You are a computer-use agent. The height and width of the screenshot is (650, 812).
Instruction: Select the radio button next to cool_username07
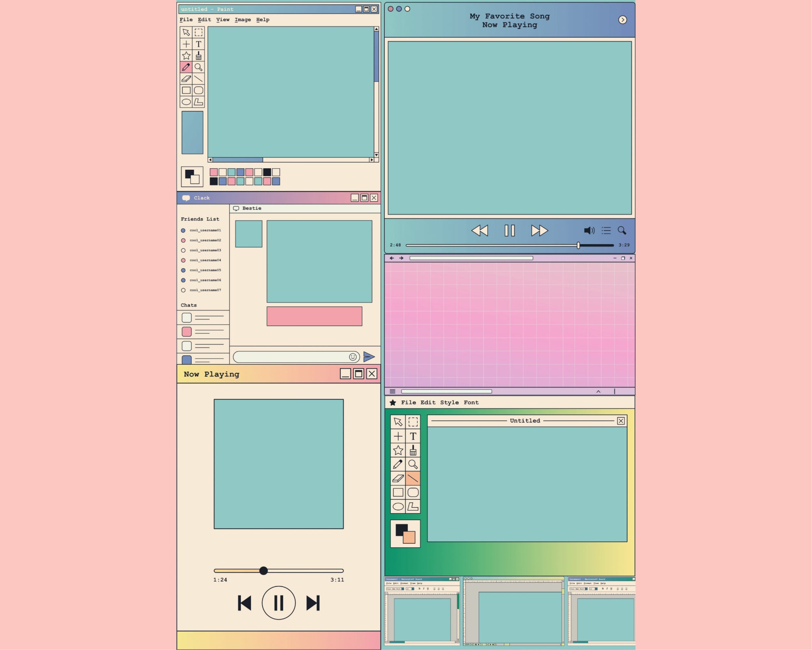[184, 290]
